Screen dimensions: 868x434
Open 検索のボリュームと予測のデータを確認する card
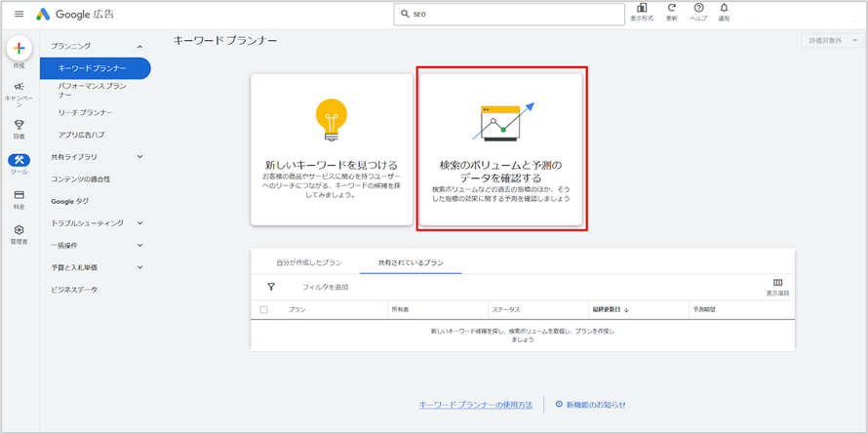pos(501,149)
